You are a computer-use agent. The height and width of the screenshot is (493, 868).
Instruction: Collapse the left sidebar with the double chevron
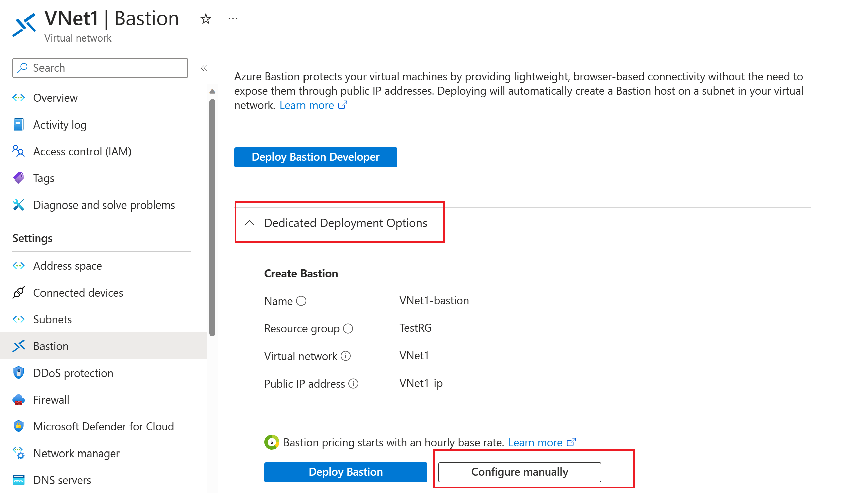pyautogui.click(x=204, y=68)
